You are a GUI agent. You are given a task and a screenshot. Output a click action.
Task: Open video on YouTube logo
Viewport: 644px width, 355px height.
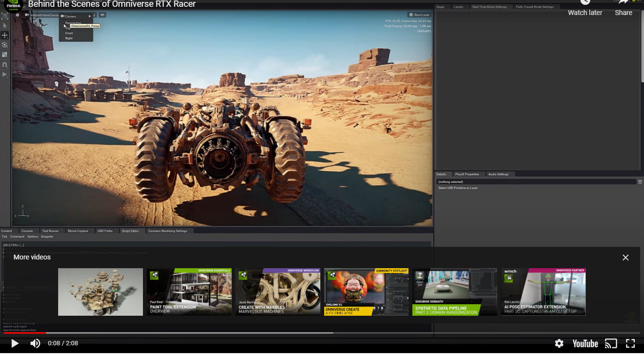pyautogui.click(x=585, y=343)
